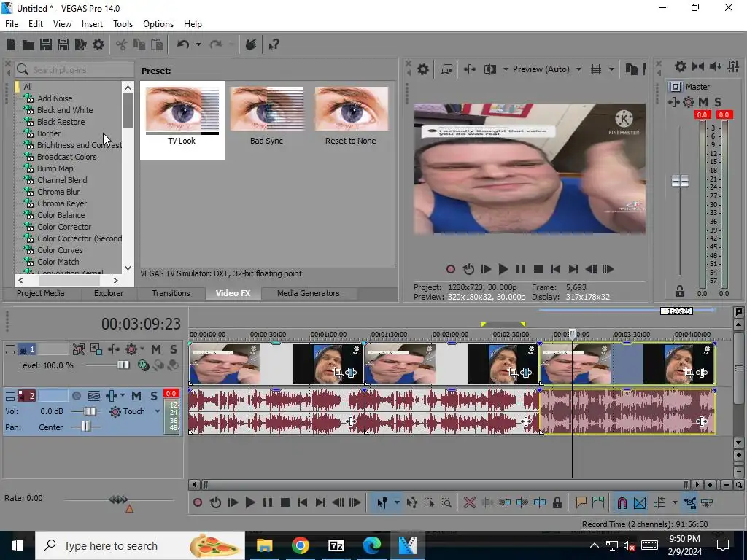The image size is (747, 560).
Task: Open split screen view dropdown arrow
Action: tap(506, 69)
